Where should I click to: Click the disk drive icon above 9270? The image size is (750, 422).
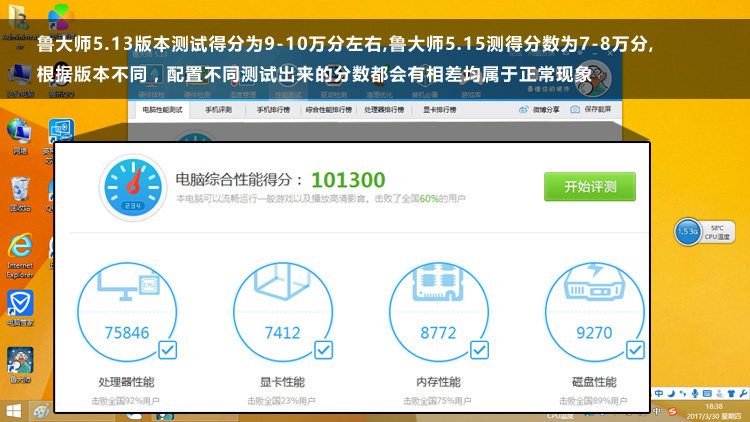[594, 282]
